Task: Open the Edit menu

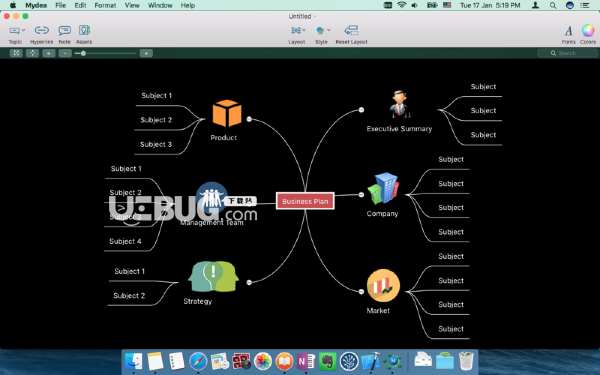Action: click(80, 5)
